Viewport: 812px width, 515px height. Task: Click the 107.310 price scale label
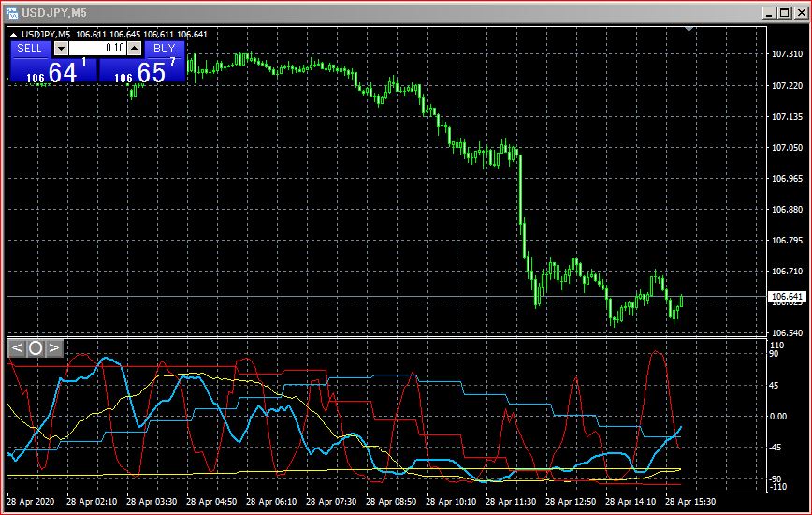pyautogui.click(x=787, y=54)
